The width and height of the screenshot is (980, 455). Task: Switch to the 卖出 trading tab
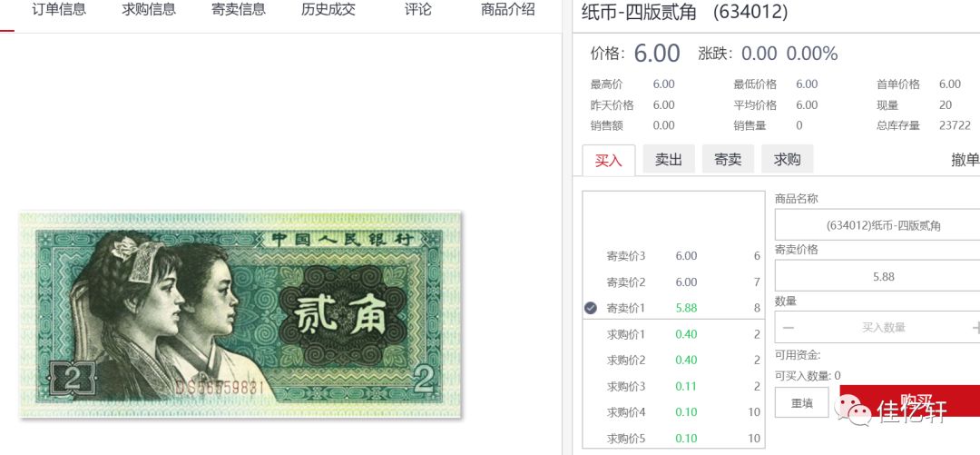point(669,159)
